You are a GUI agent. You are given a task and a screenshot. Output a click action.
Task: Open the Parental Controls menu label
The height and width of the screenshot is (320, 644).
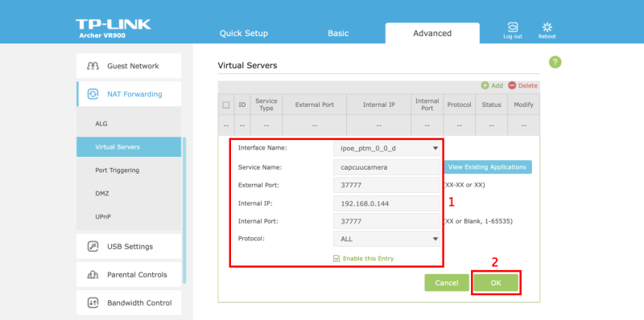[137, 275]
